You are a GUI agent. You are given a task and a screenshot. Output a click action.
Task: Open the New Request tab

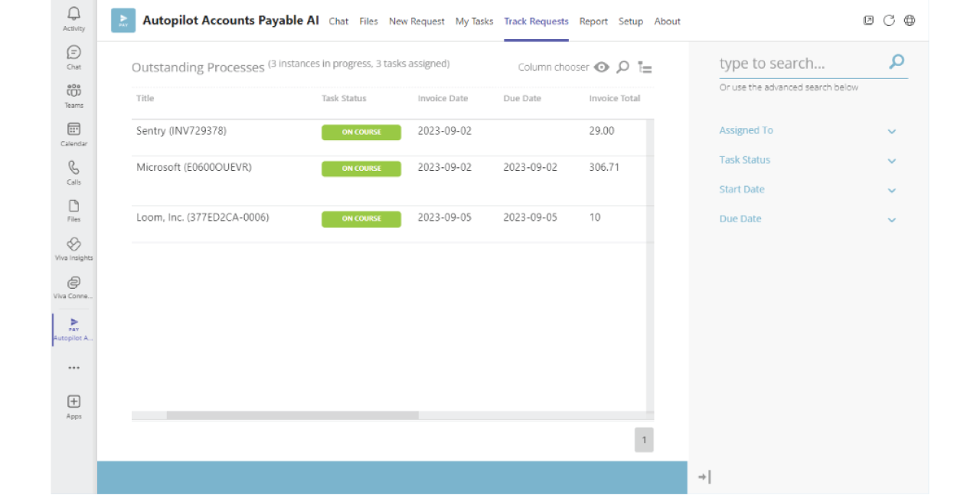tap(416, 21)
